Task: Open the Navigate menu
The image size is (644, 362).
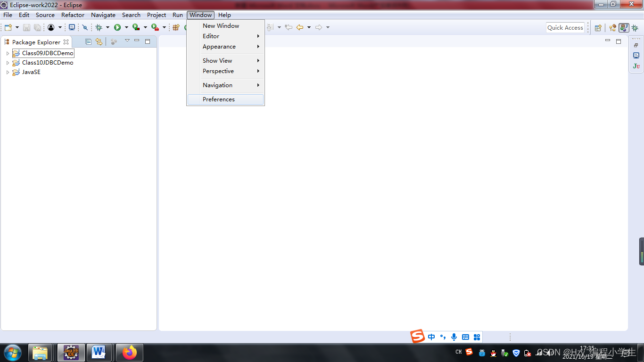Action: pyautogui.click(x=103, y=15)
